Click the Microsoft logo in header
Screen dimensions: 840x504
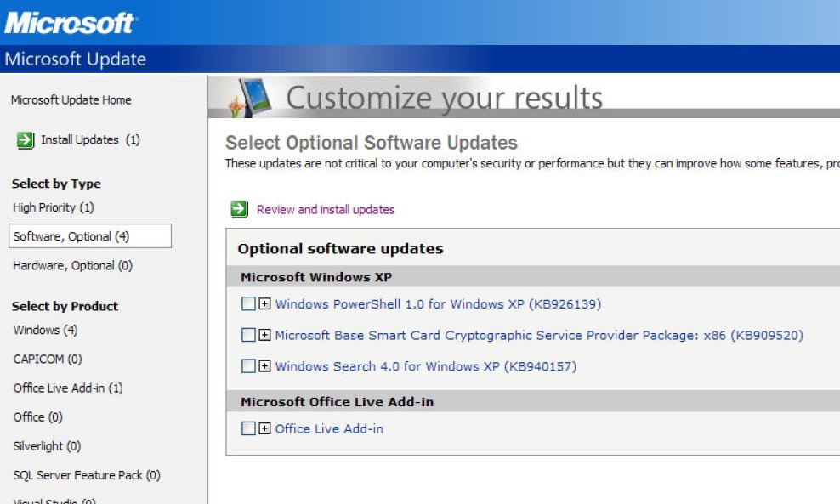coord(71,23)
